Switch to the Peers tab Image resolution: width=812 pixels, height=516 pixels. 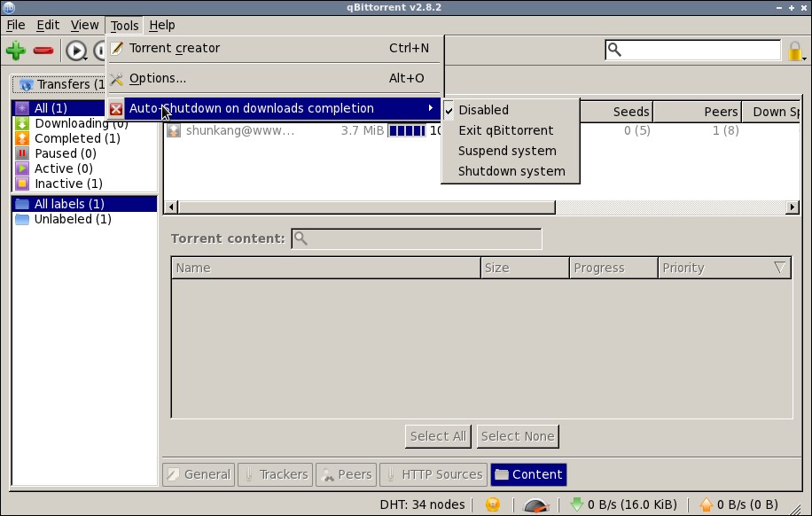[x=346, y=474]
